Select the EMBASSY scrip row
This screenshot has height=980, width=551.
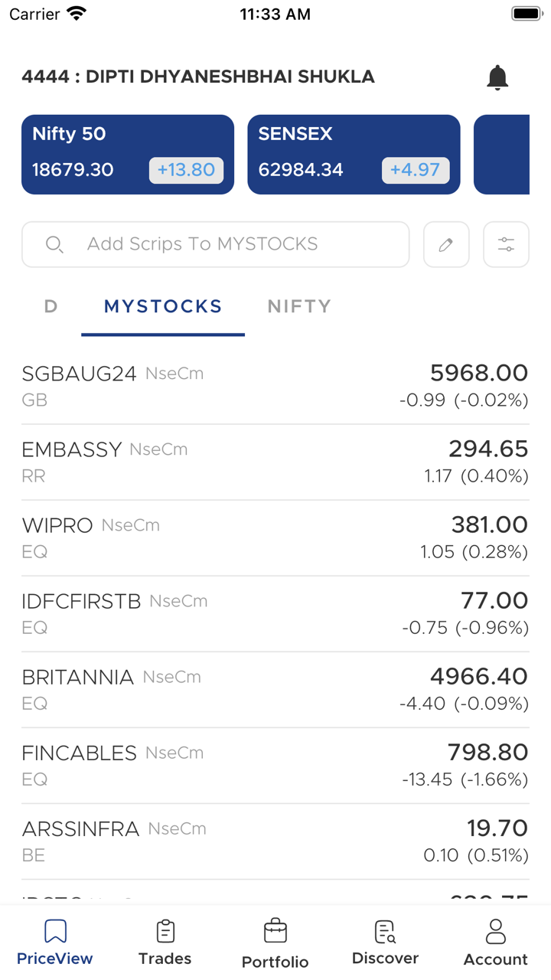tap(275, 462)
